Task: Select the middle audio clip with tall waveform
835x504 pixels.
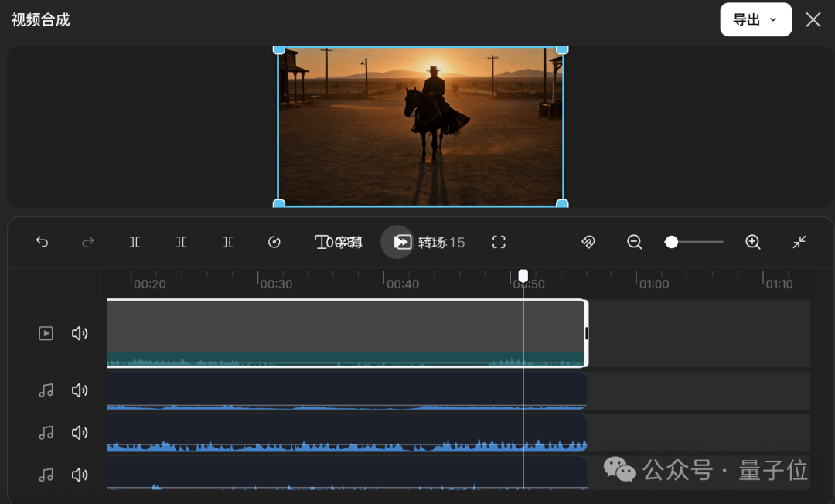Action: coord(347,433)
